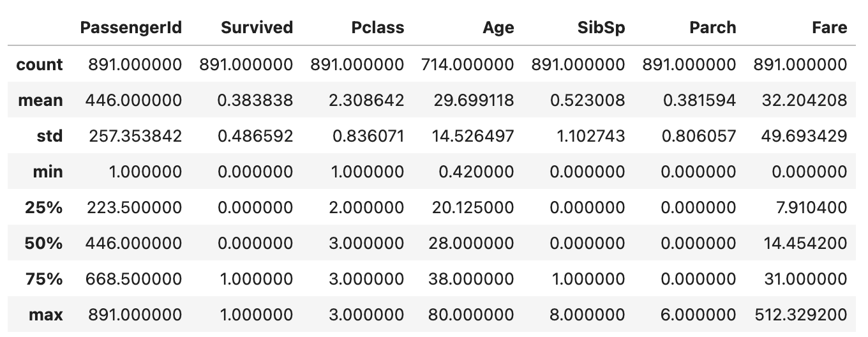Screen dimensions: 868x337
Task: Click the 75% row label
Action: point(45,279)
